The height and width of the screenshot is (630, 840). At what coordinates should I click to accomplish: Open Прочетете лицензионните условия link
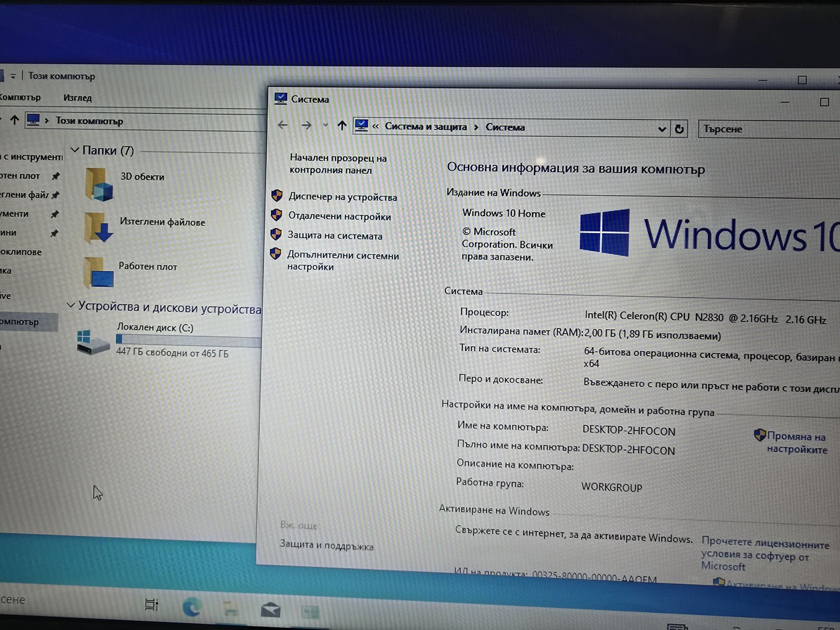(764, 554)
